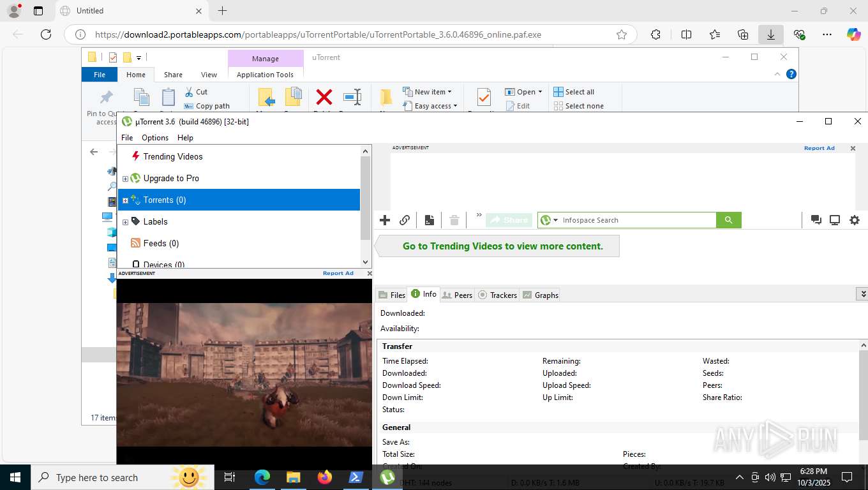Click the Remove torrent trash icon
Image resolution: width=868 pixels, height=490 pixels.
click(454, 220)
